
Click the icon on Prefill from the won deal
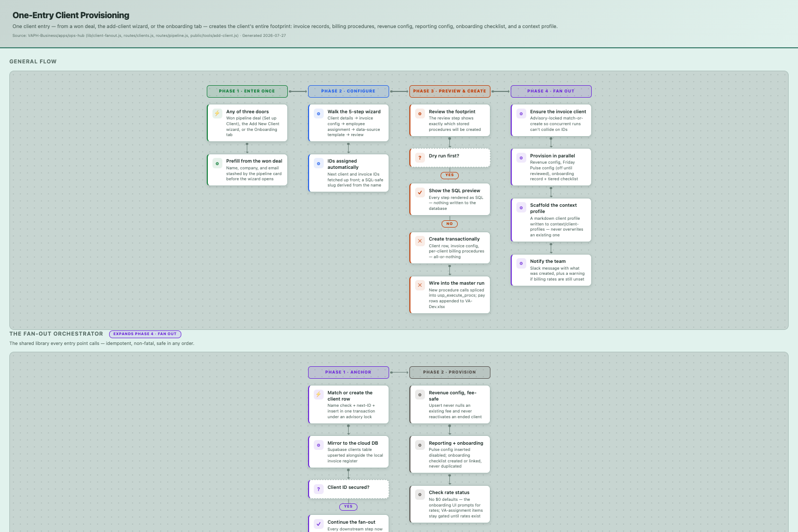pos(217,163)
